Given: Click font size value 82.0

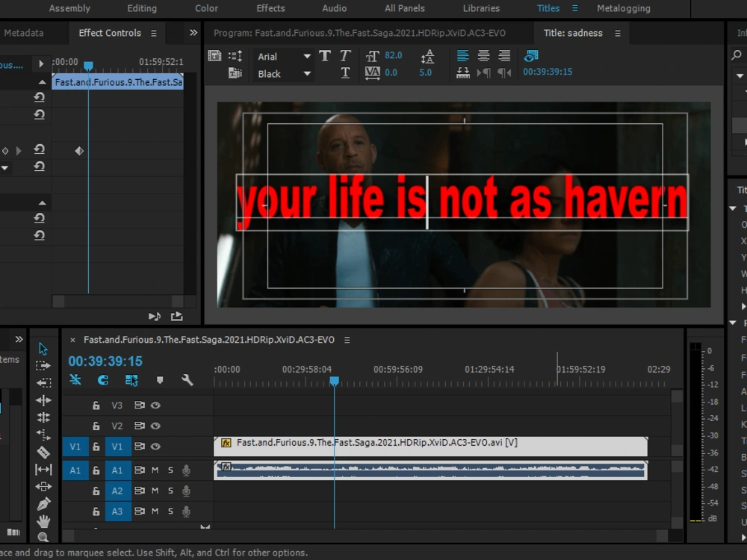Looking at the screenshot, I should (x=394, y=55).
